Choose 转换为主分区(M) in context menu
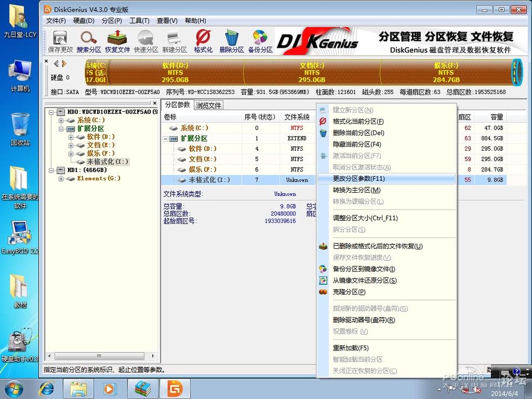 (387, 190)
